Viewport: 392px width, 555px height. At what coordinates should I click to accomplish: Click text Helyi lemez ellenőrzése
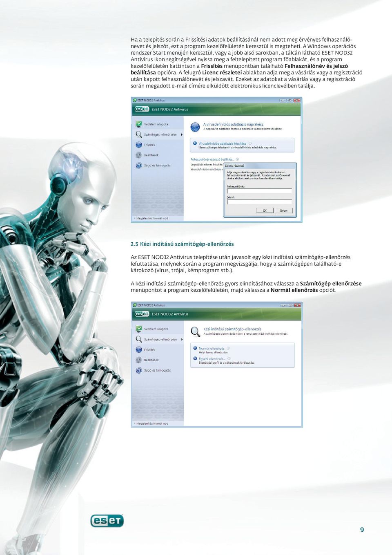click(x=213, y=352)
